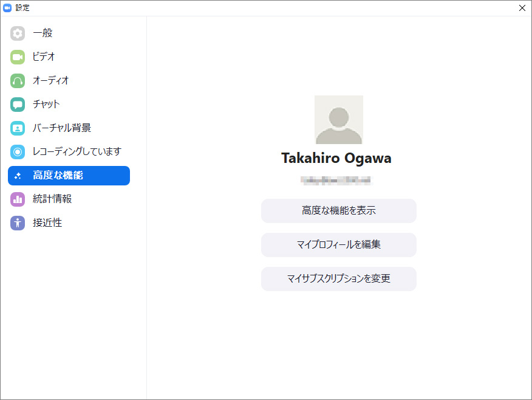Click the green Video camera icon
The image size is (532, 400).
pyautogui.click(x=18, y=57)
